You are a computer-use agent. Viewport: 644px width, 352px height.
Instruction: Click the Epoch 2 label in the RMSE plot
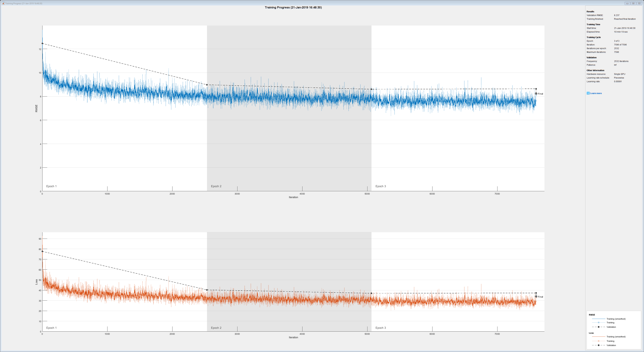(216, 186)
